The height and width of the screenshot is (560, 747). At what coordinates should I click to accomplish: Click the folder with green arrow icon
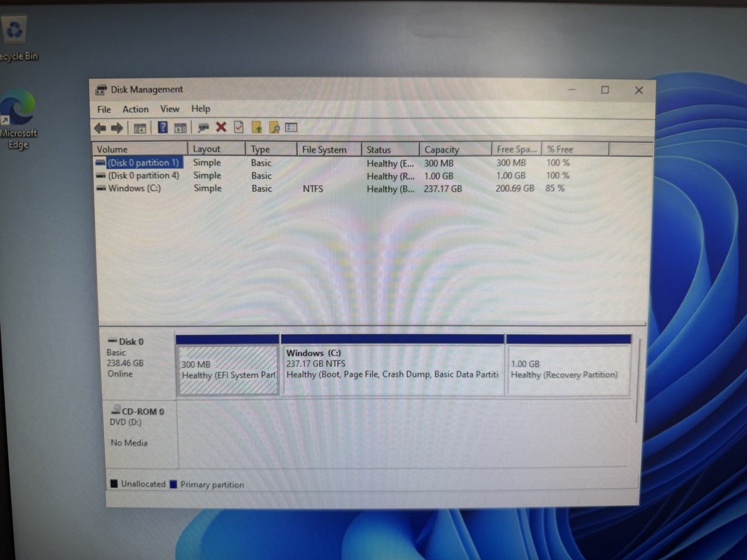pyautogui.click(x=257, y=127)
